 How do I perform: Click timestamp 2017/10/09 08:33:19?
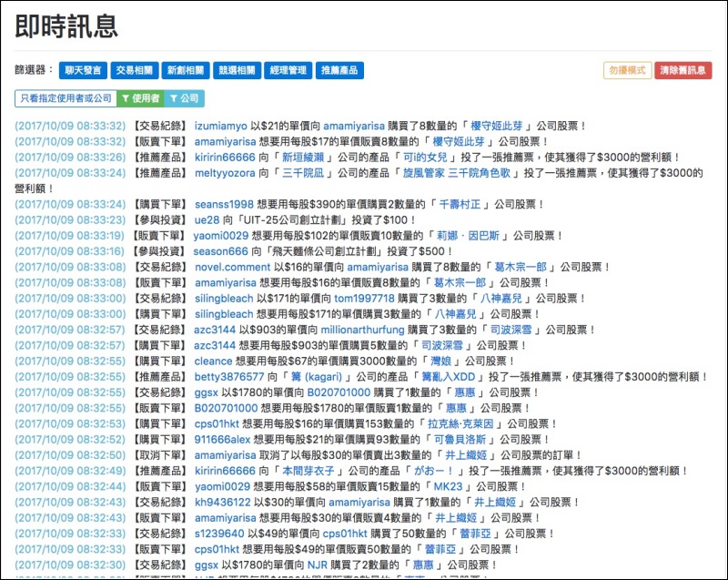pyautogui.click(x=70, y=236)
